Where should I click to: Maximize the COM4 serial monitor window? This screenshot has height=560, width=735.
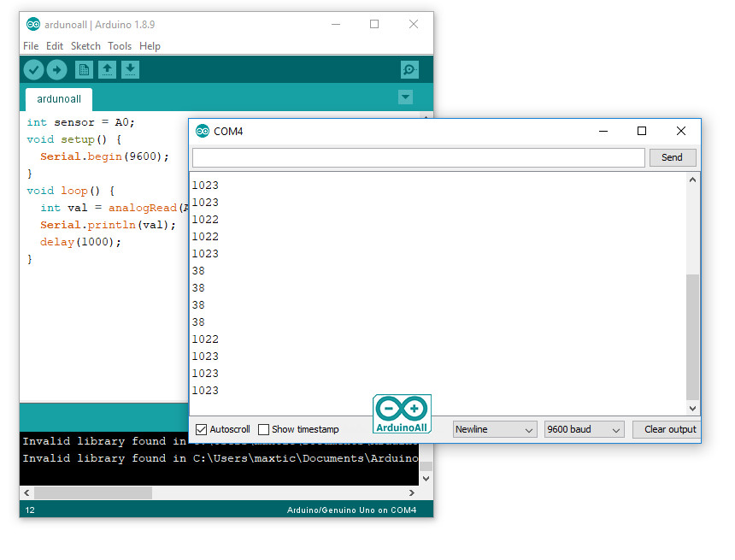[x=642, y=131]
